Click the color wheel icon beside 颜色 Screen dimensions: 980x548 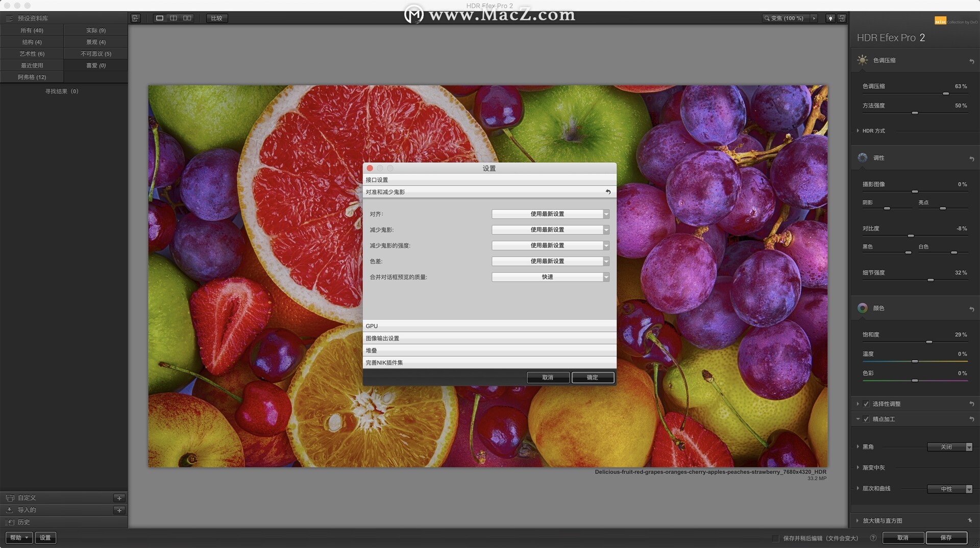pos(863,308)
